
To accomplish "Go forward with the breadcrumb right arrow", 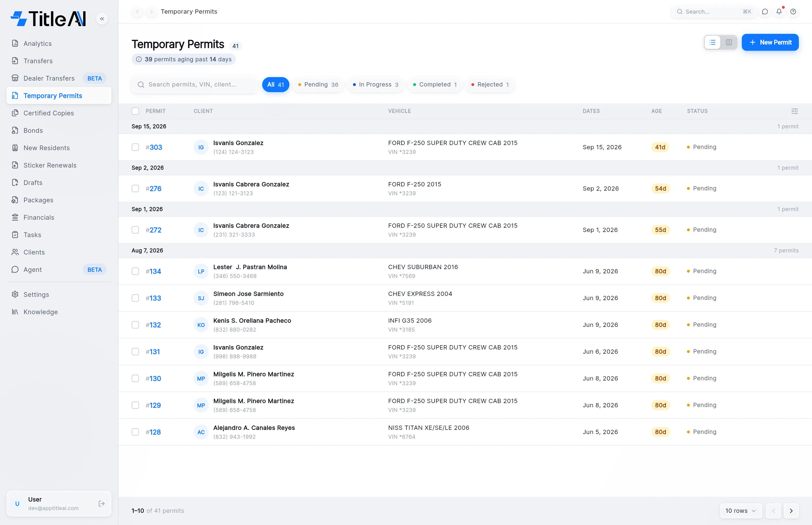I will (152, 12).
